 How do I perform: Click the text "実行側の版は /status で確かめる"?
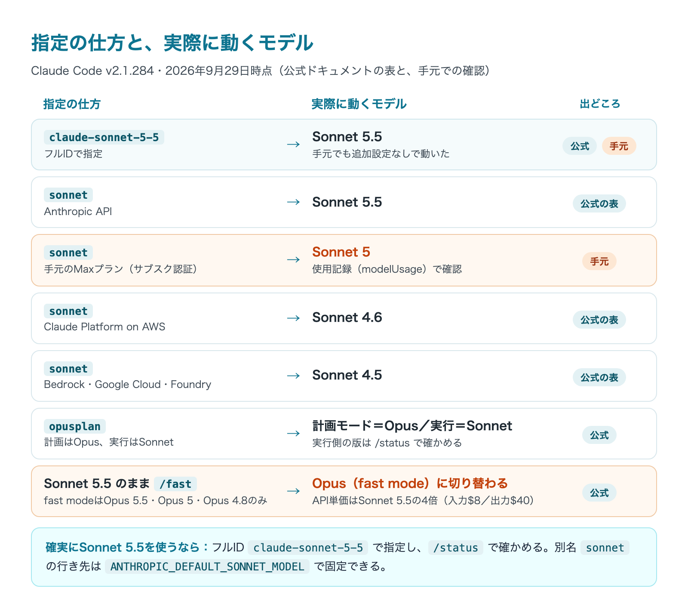pos(387,443)
